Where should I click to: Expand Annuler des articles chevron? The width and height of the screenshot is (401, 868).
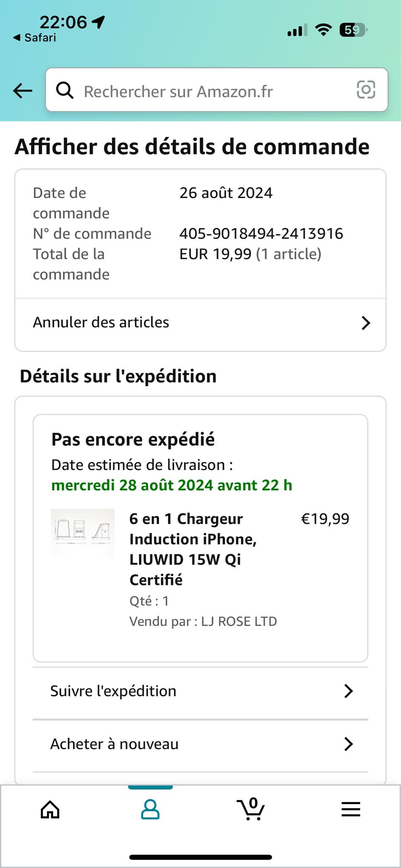tap(366, 323)
